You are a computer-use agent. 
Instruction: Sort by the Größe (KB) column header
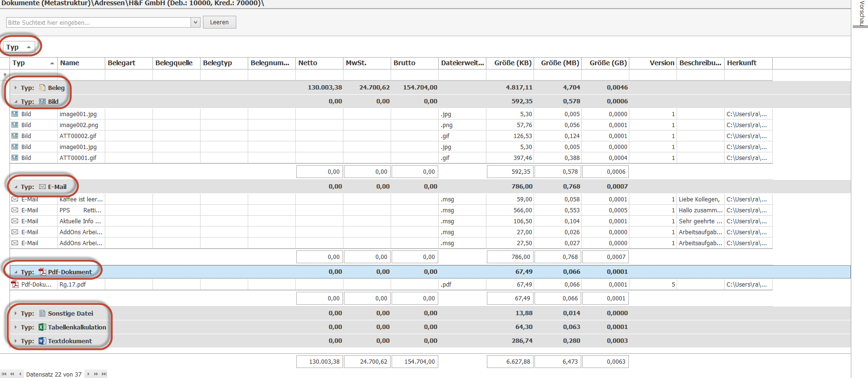click(x=510, y=63)
